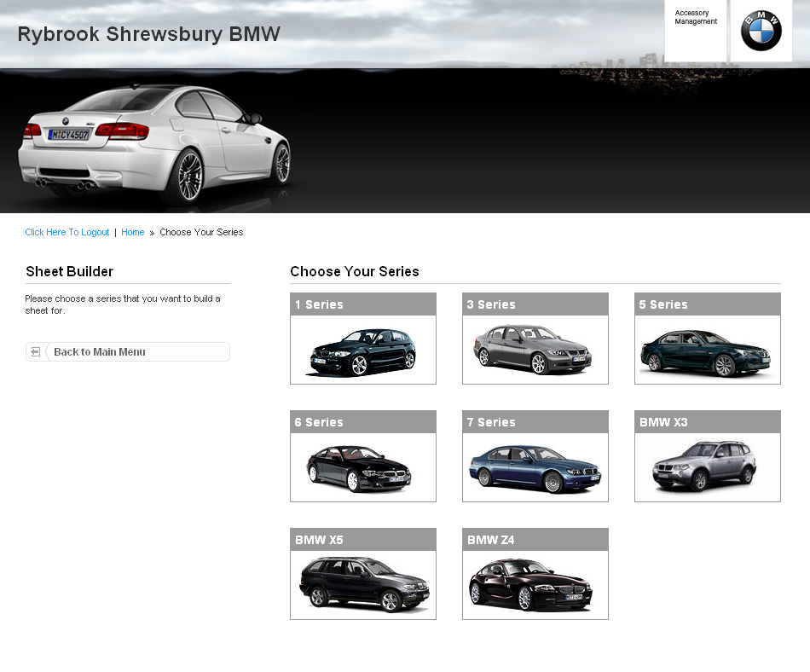Choose the BMW X5 image
Viewport: 810px width, 672px height.
[x=362, y=584]
